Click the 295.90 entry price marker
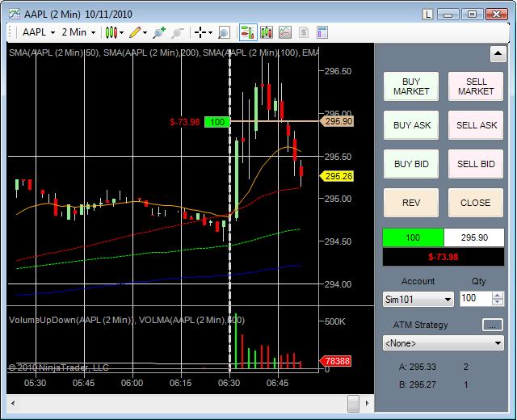 coord(337,121)
